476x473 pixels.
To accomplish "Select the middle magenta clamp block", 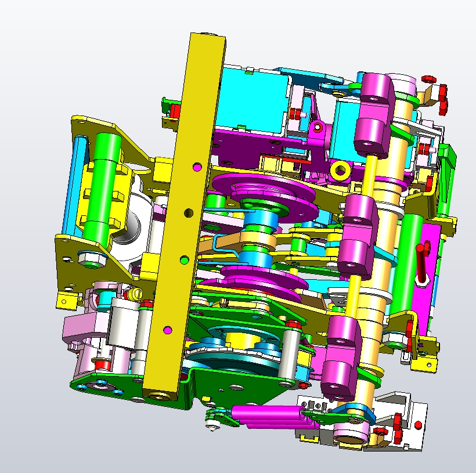I will (x=358, y=236).
